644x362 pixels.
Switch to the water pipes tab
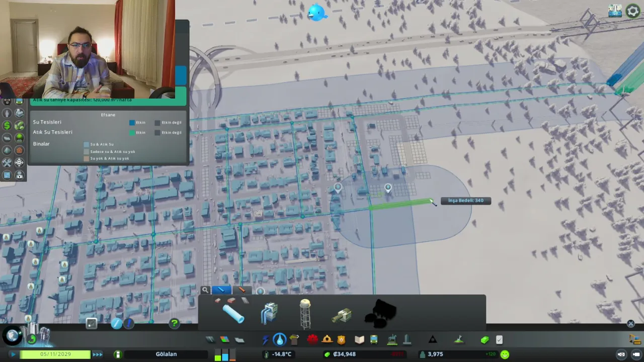click(221, 290)
